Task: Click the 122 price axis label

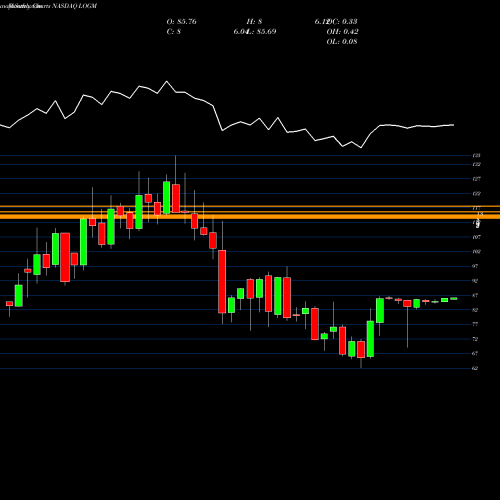Action: [x=477, y=194]
